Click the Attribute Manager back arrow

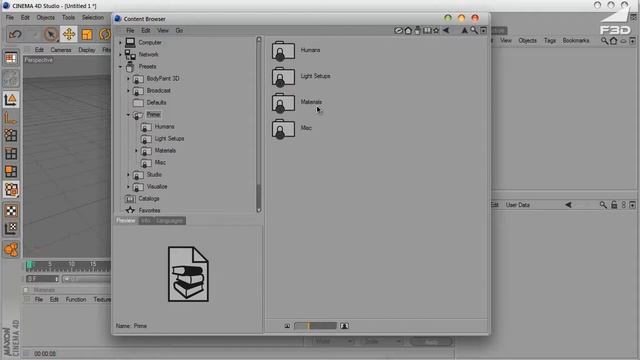568,205
